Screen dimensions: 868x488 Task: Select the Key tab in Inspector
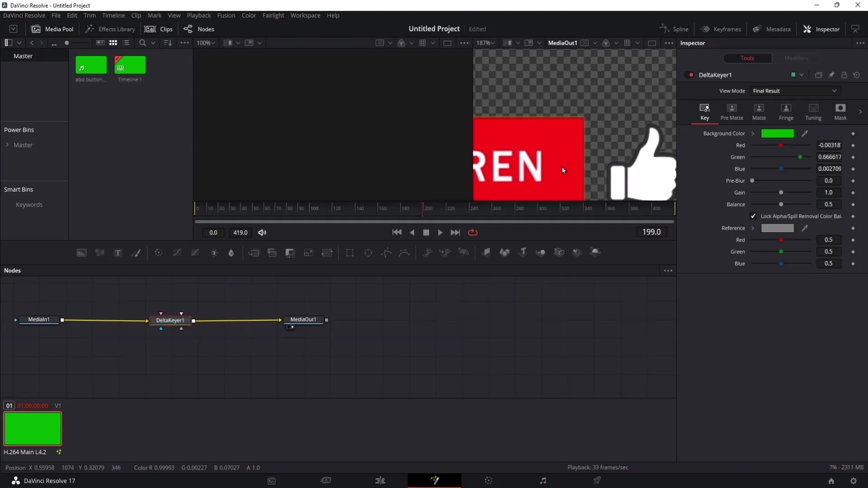click(705, 111)
